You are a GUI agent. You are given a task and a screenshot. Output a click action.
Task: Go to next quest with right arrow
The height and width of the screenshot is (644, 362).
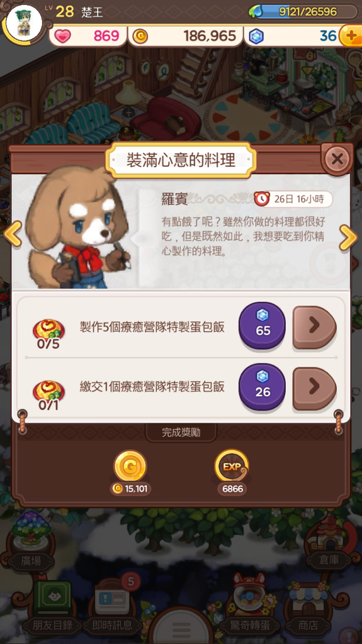pos(348,238)
